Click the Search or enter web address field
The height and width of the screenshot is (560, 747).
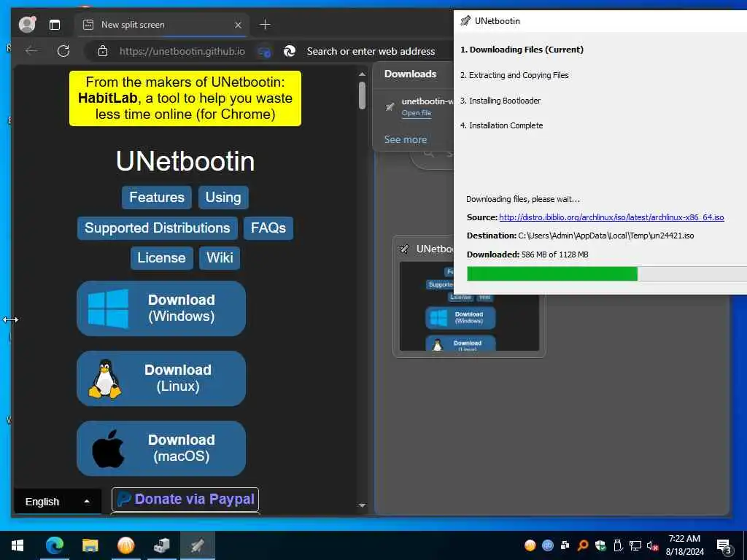coord(371,52)
